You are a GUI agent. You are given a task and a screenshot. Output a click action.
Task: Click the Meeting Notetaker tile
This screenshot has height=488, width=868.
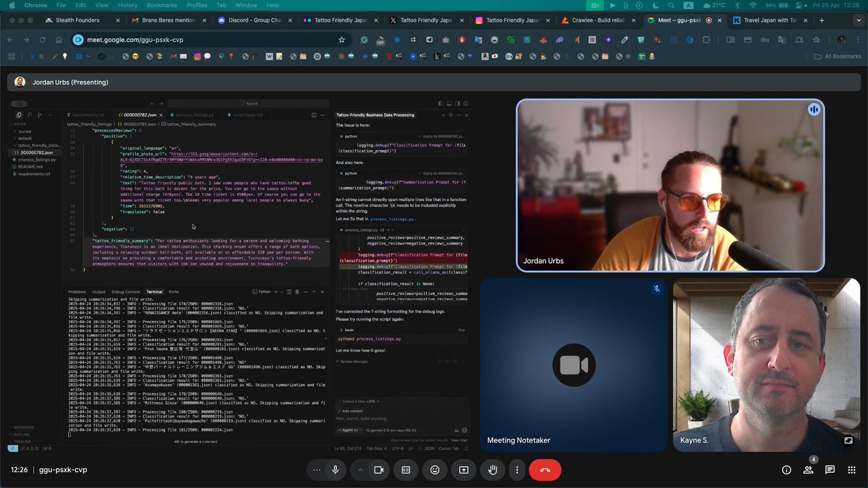(574, 365)
